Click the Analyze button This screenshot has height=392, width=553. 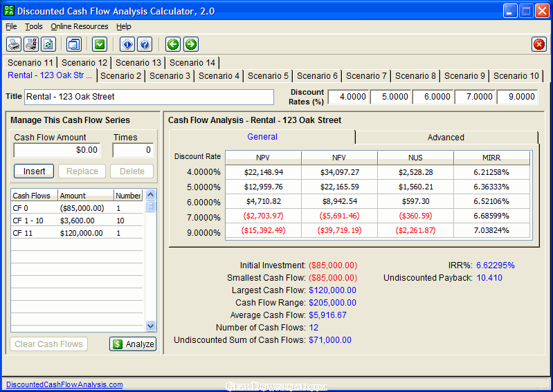pyautogui.click(x=133, y=344)
